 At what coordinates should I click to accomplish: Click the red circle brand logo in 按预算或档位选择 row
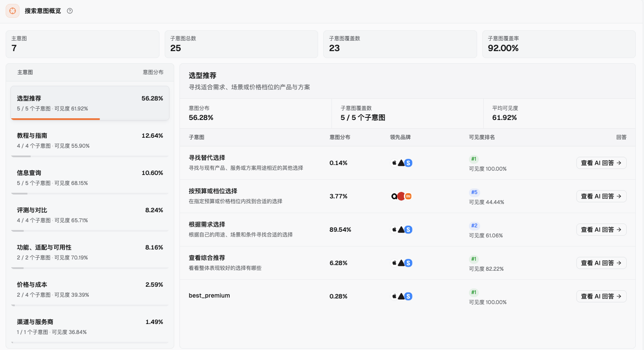point(401,196)
